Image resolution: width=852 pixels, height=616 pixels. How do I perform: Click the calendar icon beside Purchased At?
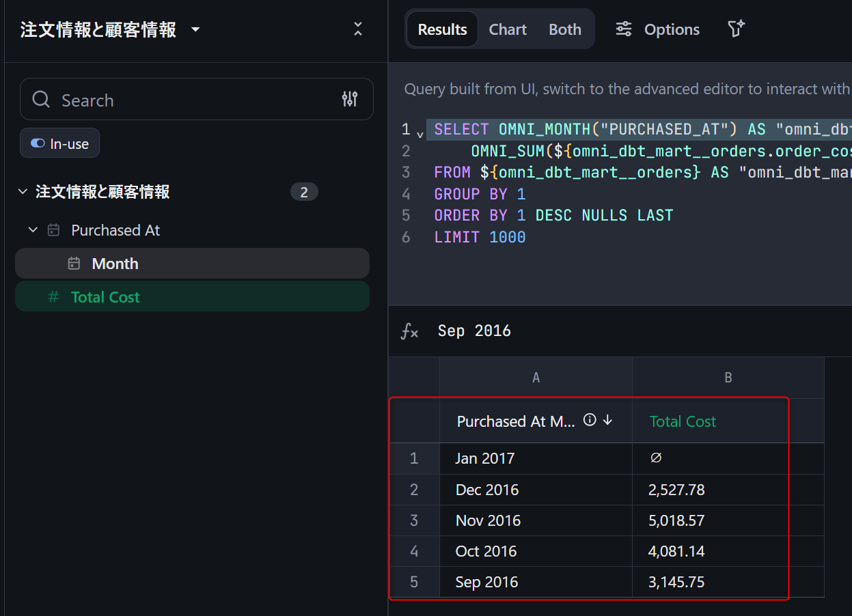(x=53, y=230)
